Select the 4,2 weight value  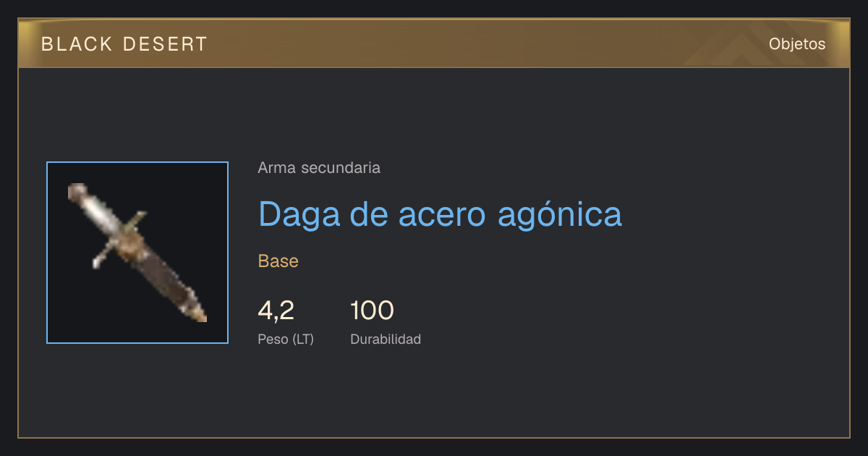[x=276, y=311]
